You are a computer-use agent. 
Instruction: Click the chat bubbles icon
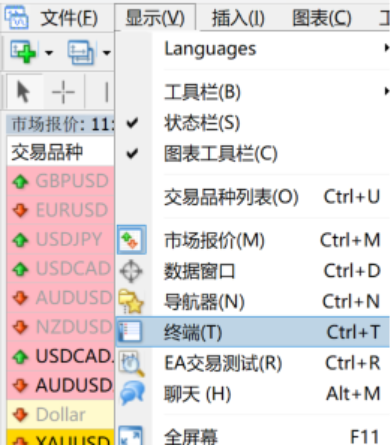click(x=132, y=393)
